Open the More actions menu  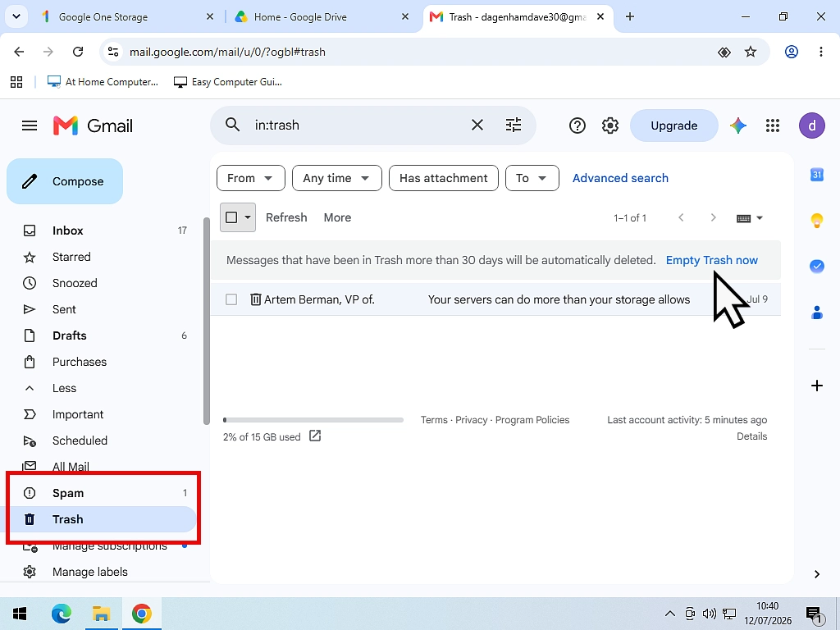coord(337,217)
